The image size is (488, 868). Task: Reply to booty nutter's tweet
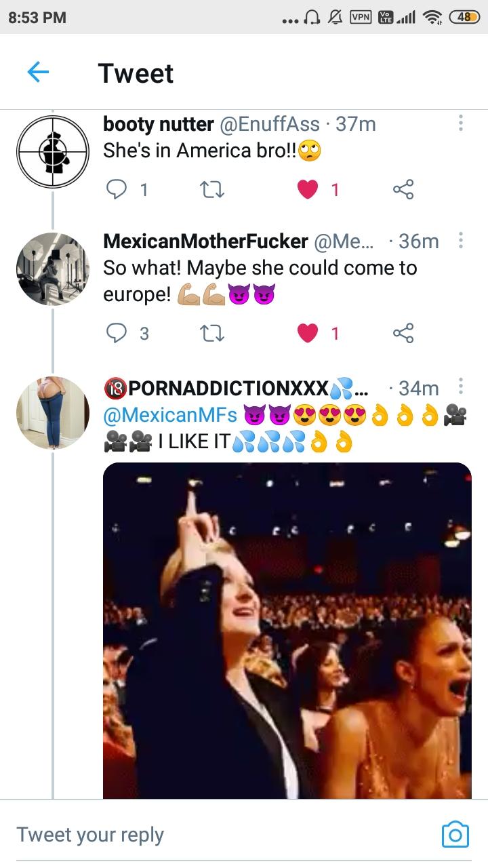118,190
